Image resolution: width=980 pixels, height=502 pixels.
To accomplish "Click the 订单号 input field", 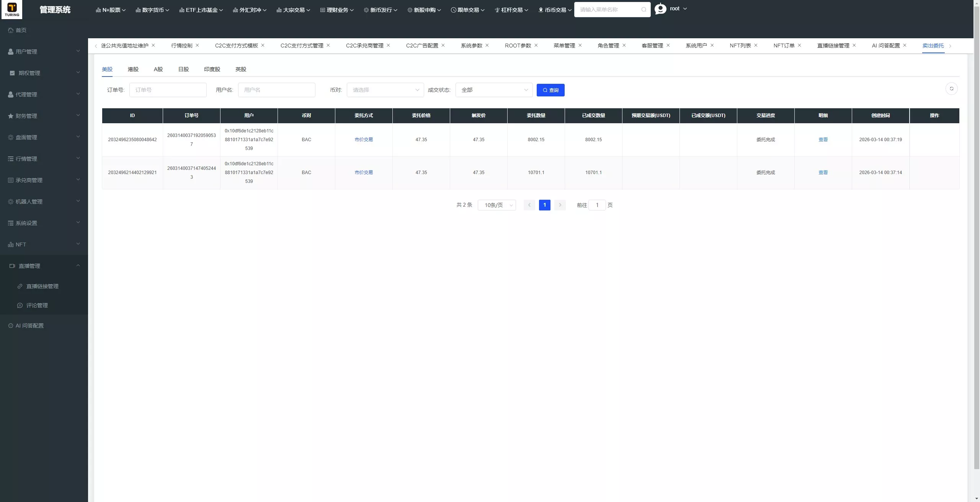I will point(168,90).
